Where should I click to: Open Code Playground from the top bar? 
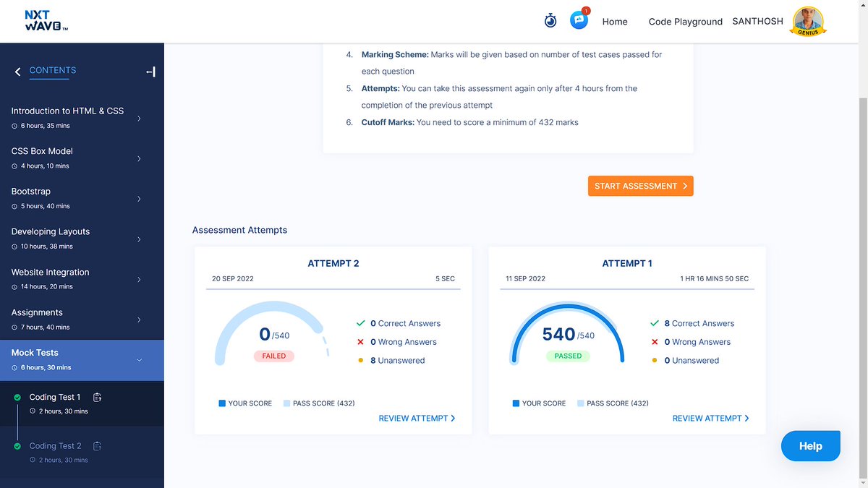coord(685,21)
